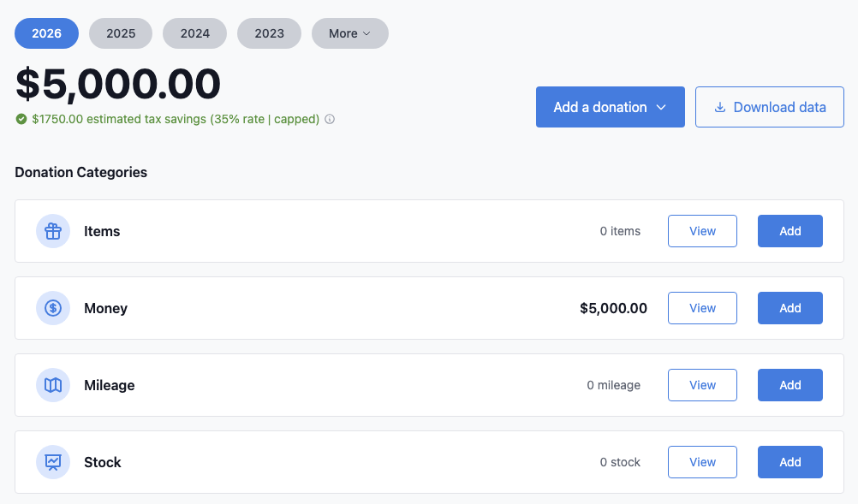The image size is (858, 504).
Task: Click the Money dollar sign icon
Action: click(x=52, y=308)
